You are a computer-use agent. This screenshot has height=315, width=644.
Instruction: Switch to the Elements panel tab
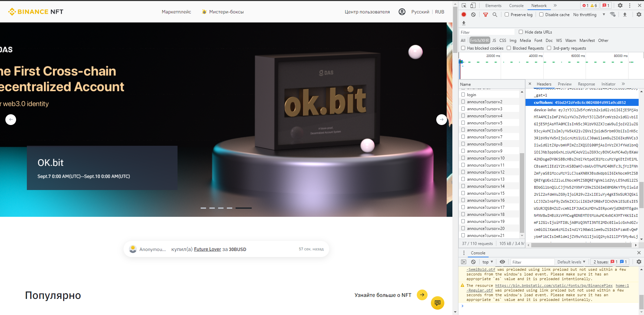[x=493, y=5]
